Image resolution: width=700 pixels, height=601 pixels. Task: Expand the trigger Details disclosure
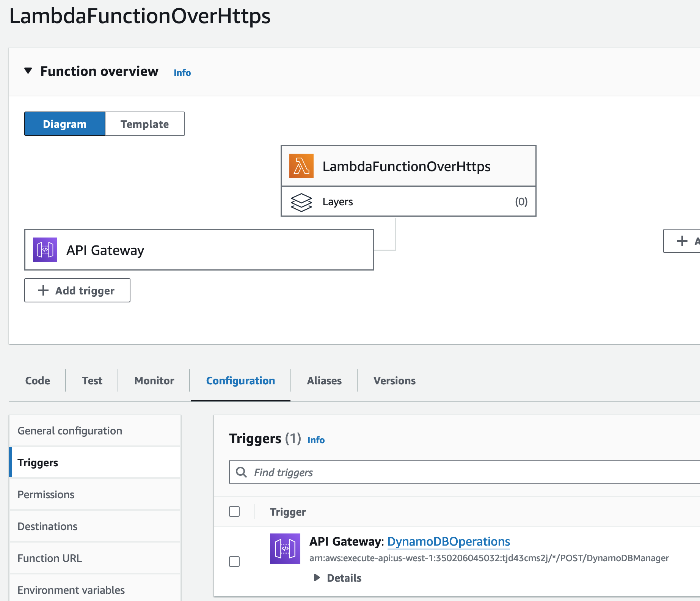point(317,577)
